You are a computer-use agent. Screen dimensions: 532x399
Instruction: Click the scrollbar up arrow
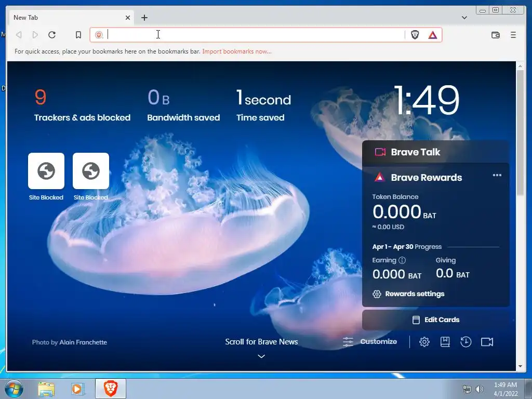click(x=520, y=66)
